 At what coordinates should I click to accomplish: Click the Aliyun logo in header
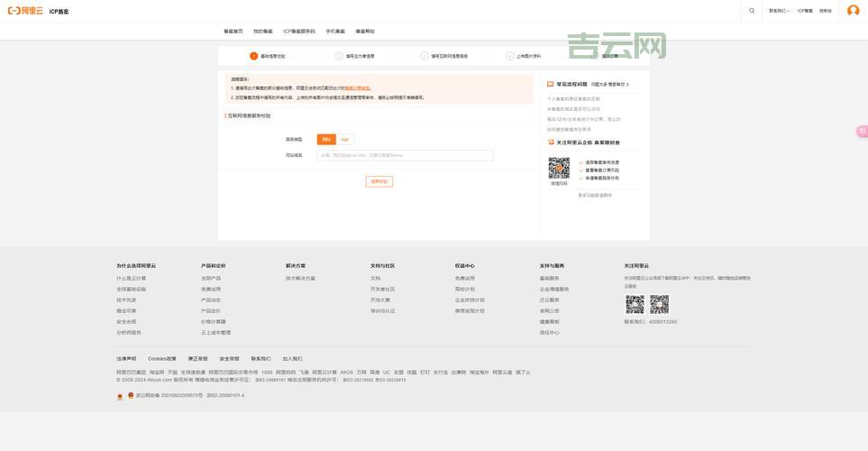click(25, 11)
